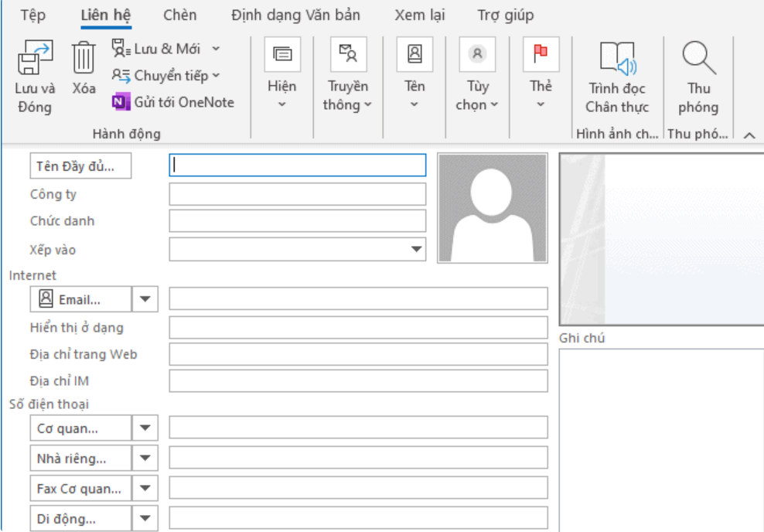Switch to the Chèn tab
Screen dimensions: 764x532
pos(180,15)
